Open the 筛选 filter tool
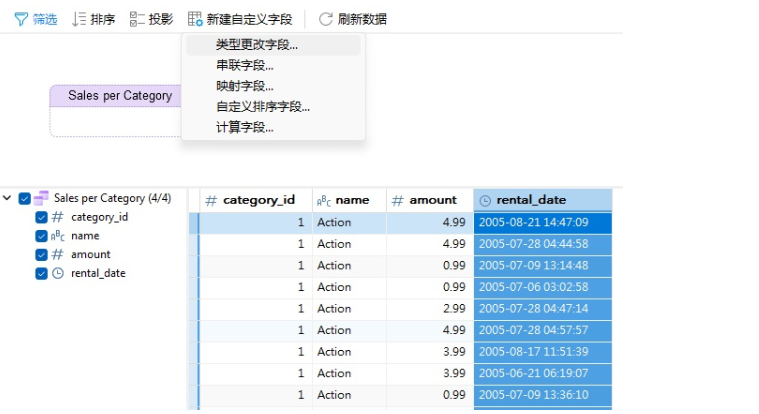Image resolution: width=759 pixels, height=414 pixels. coord(36,19)
